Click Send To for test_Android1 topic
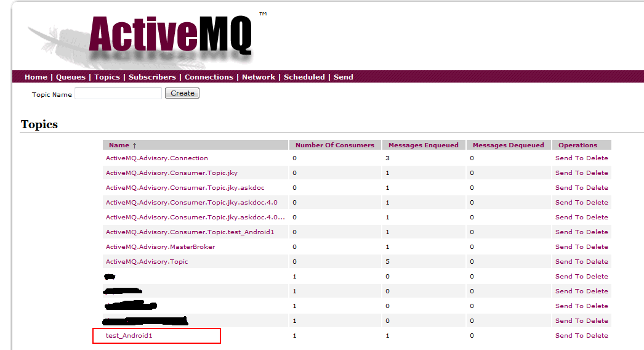Screen dimensions: 644x350 (569, 336)
